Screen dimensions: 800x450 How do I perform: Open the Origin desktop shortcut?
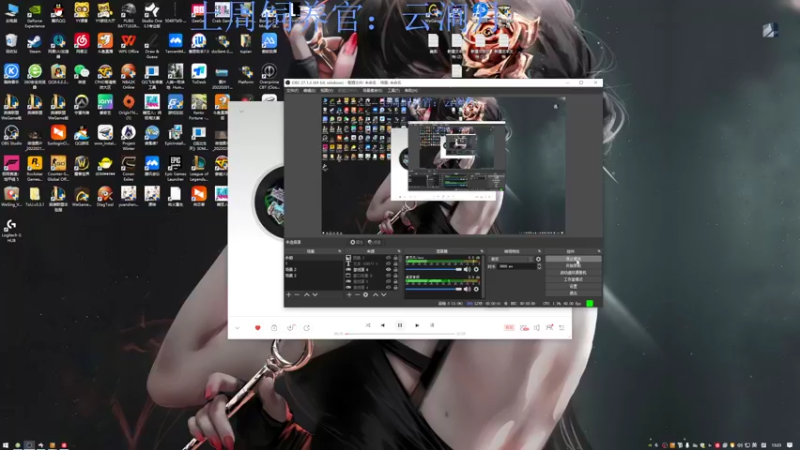[x=129, y=106]
